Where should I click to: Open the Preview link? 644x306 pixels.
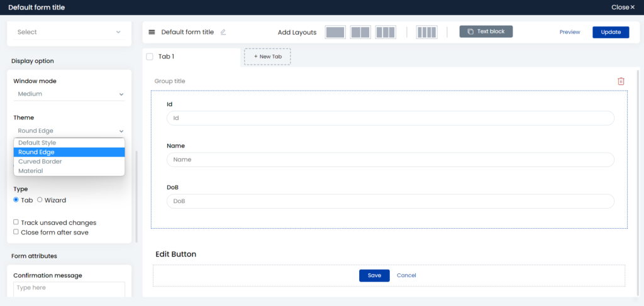(x=570, y=32)
